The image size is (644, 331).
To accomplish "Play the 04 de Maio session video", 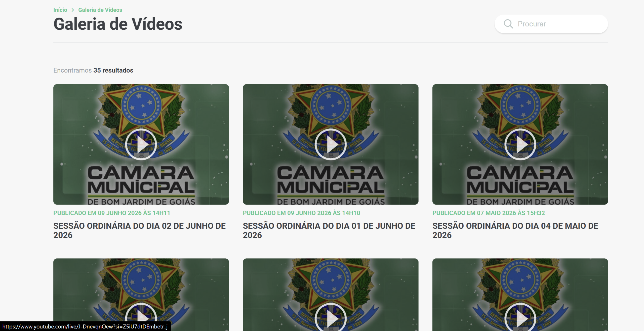I will [520, 144].
